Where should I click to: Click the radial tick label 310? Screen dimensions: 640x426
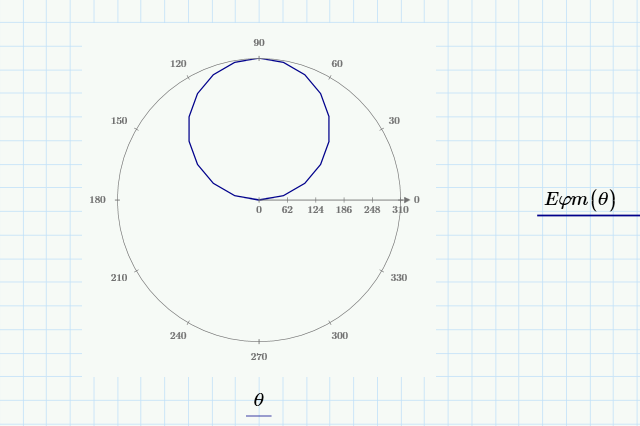400,210
